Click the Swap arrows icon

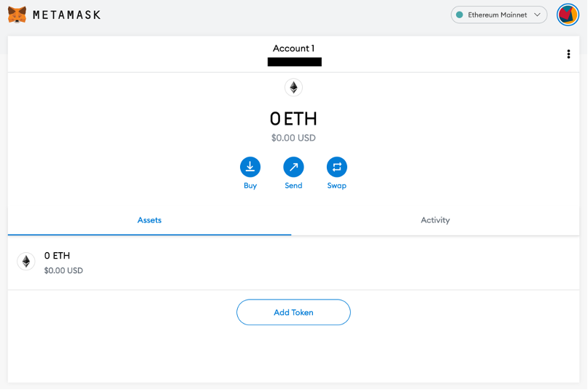(337, 167)
